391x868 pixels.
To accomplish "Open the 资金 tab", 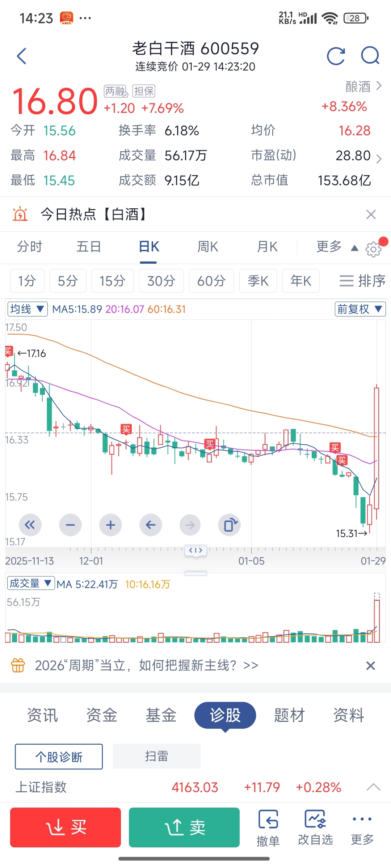I will (102, 715).
